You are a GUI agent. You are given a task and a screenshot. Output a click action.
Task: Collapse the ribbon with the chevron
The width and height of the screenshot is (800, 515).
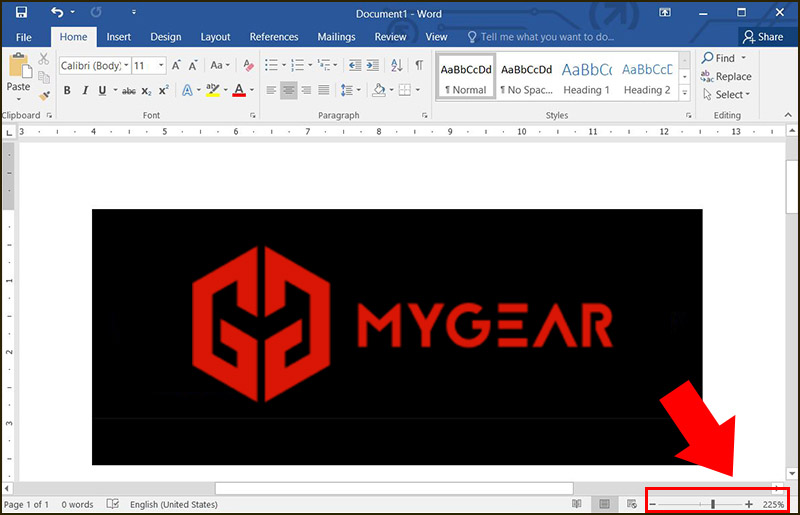click(788, 115)
